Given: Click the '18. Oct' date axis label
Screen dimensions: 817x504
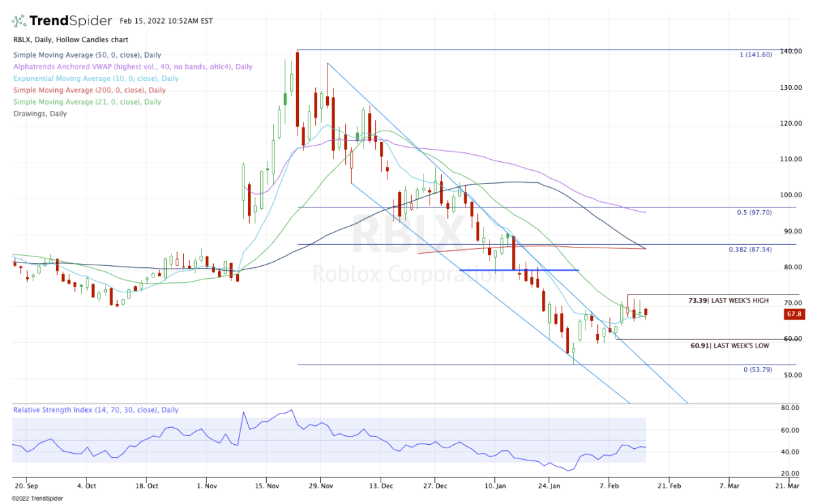Looking at the screenshot, I should tap(147, 487).
